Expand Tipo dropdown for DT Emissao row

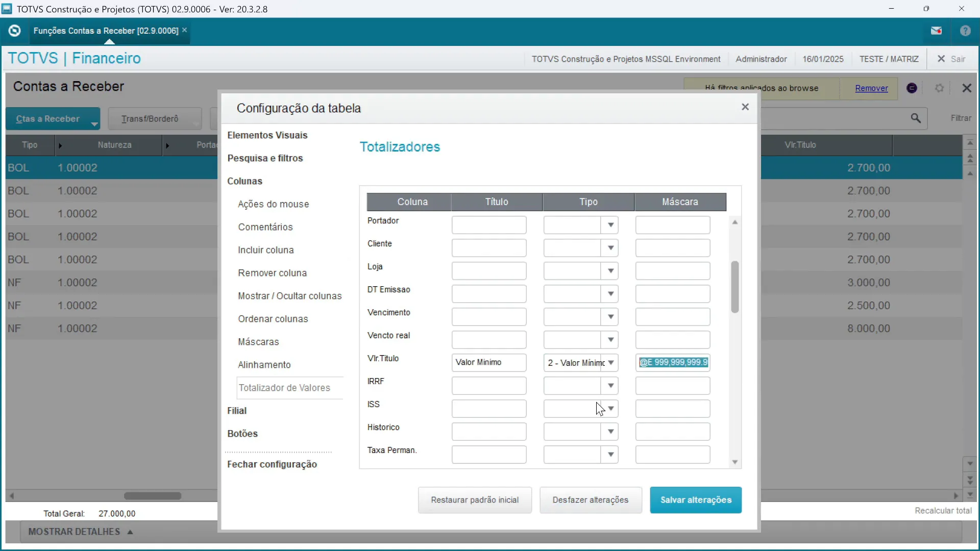click(x=610, y=294)
